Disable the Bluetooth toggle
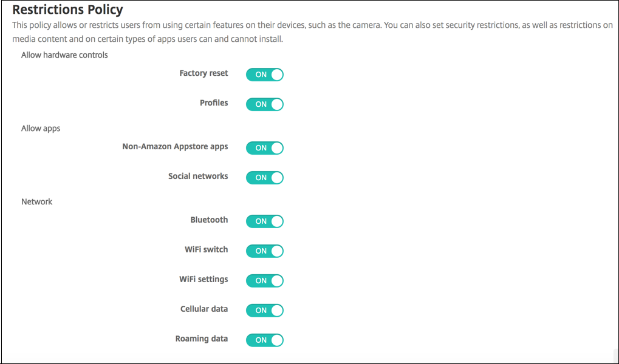The image size is (619, 364). (264, 221)
